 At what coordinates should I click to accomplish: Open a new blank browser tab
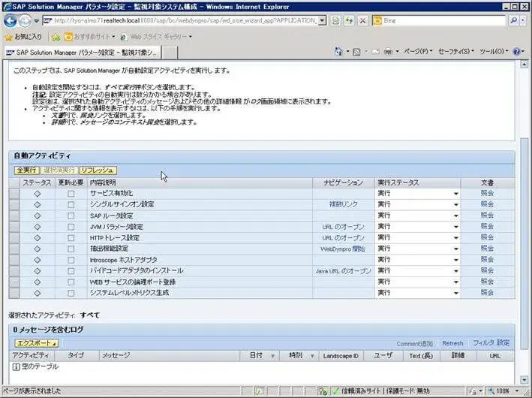[170, 53]
